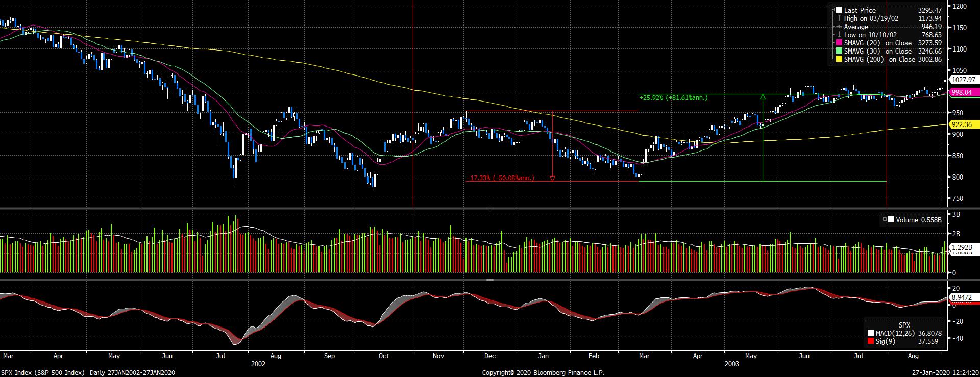Click the 1200 price axis label

(960, 6)
